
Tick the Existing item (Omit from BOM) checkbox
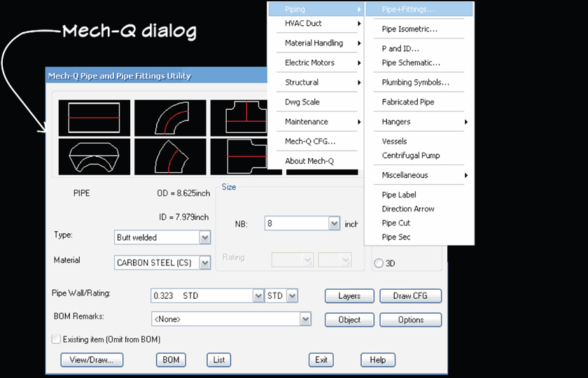pyautogui.click(x=56, y=339)
